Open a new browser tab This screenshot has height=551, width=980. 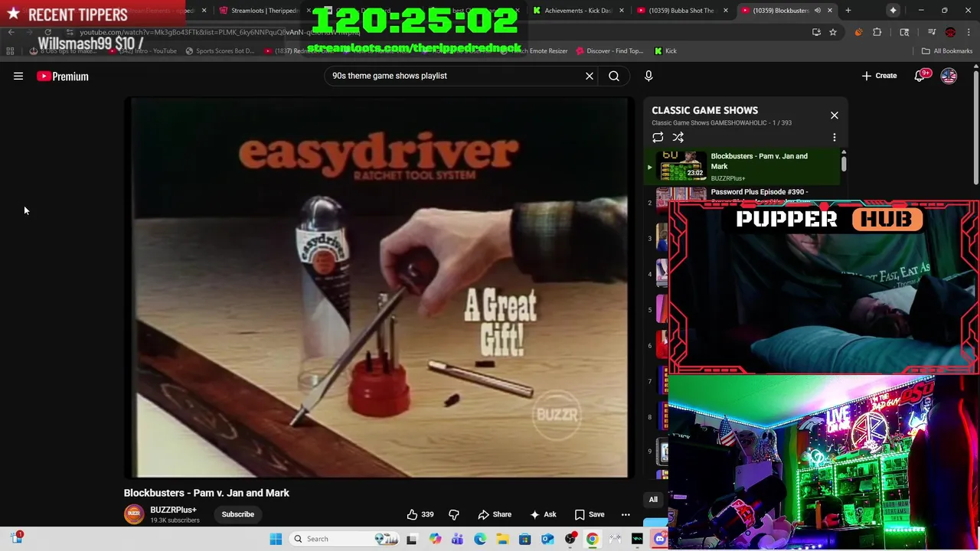click(848, 11)
